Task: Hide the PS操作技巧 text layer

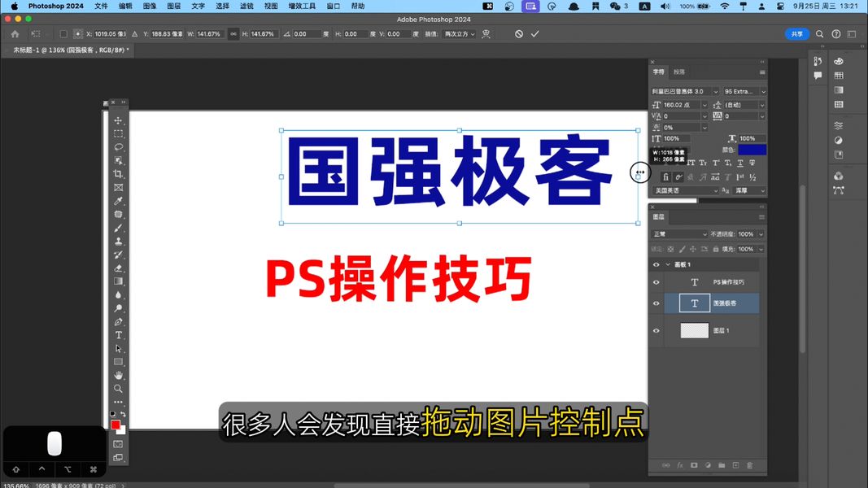Action: coord(656,282)
